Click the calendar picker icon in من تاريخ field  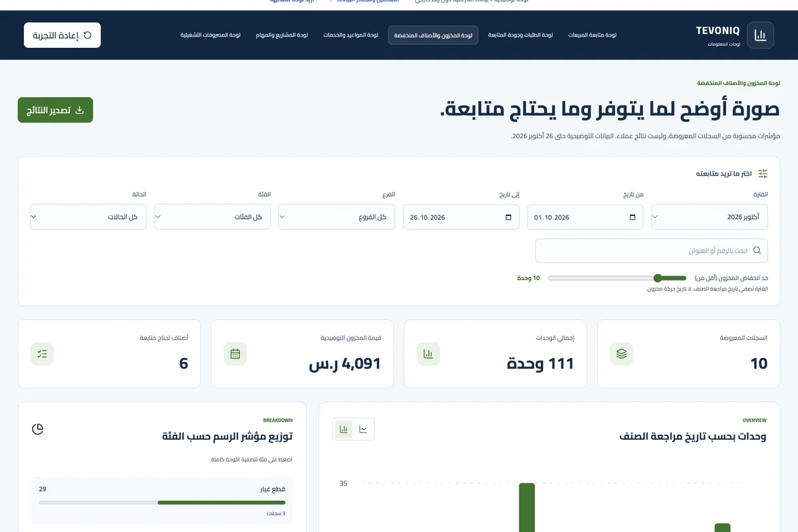pos(632,217)
